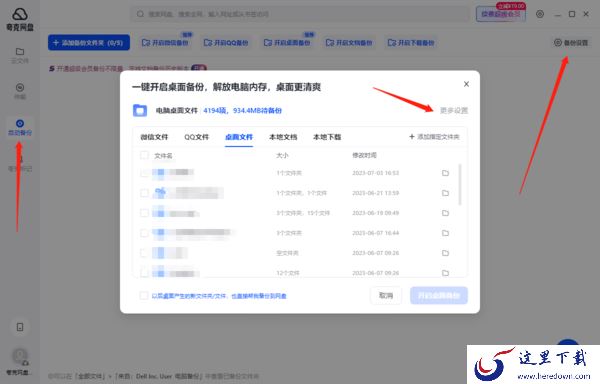Tick the select-all checkbox beside 文件名
The image size is (600, 384).
144,155
